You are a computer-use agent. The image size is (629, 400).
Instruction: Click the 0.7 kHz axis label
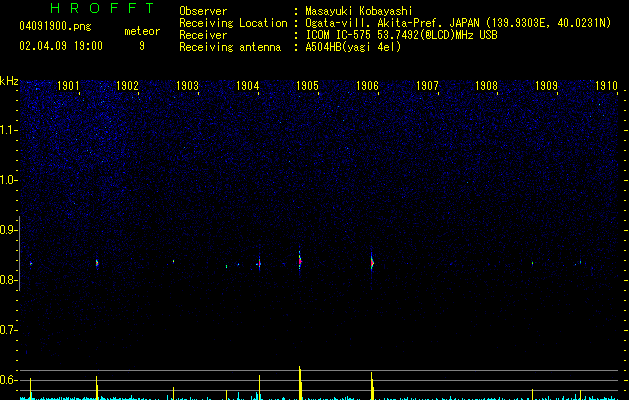pyautogui.click(x=8, y=330)
